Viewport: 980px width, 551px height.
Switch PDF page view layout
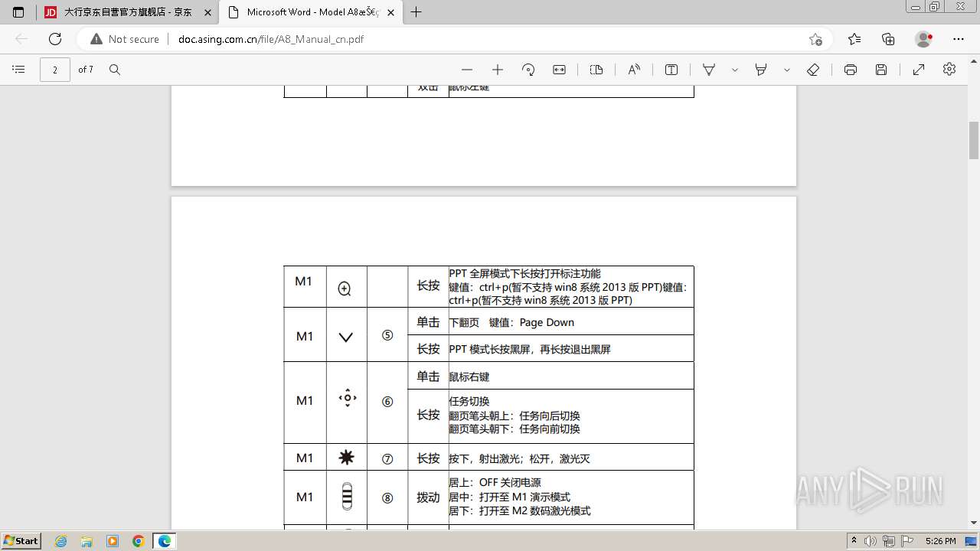(x=596, y=70)
